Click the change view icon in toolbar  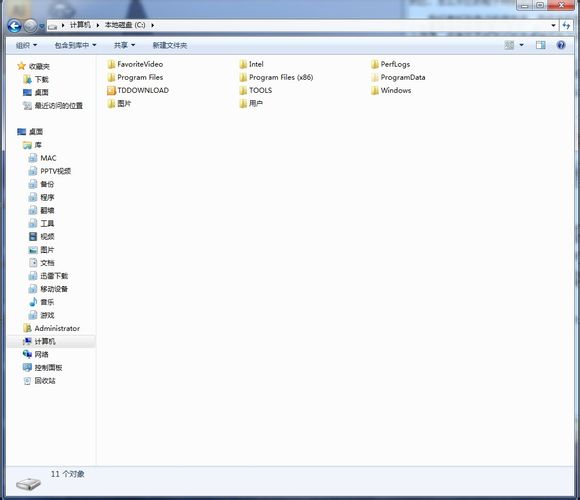click(x=509, y=45)
